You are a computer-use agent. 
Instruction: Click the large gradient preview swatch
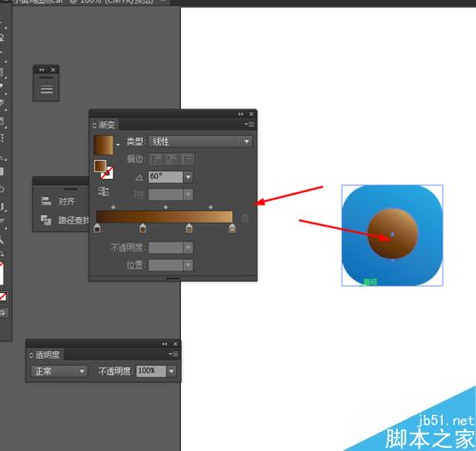pos(103,145)
